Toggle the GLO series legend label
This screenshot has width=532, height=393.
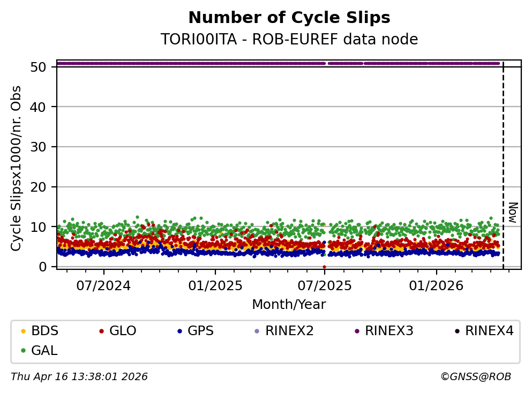tap(123, 331)
